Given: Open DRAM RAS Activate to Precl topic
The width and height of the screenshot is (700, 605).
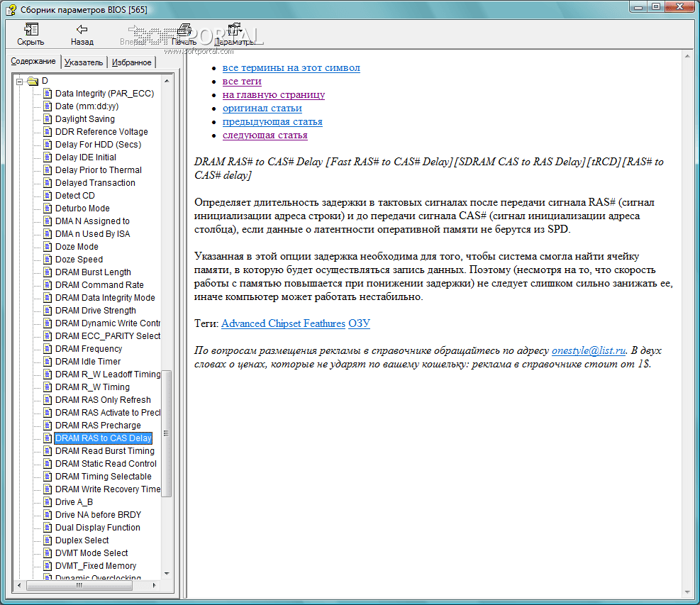Looking at the screenshot, I should [x=107, y=413].
